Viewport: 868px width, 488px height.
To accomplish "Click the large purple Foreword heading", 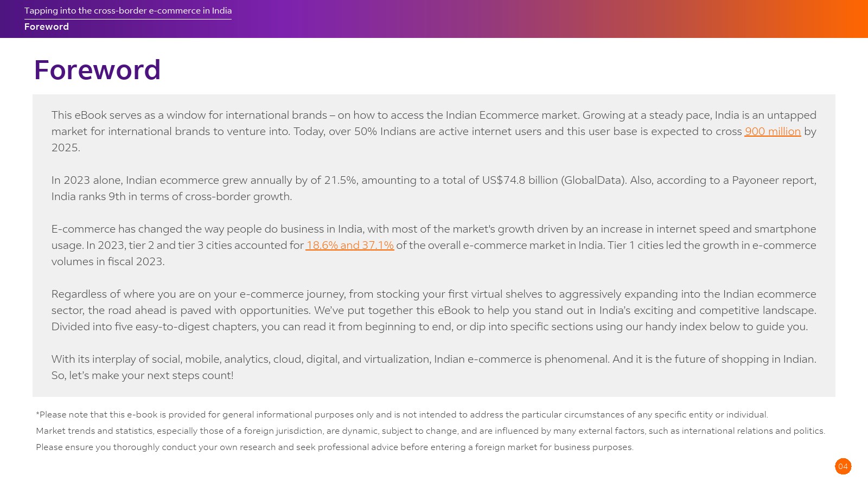I will tap(97, 70).
